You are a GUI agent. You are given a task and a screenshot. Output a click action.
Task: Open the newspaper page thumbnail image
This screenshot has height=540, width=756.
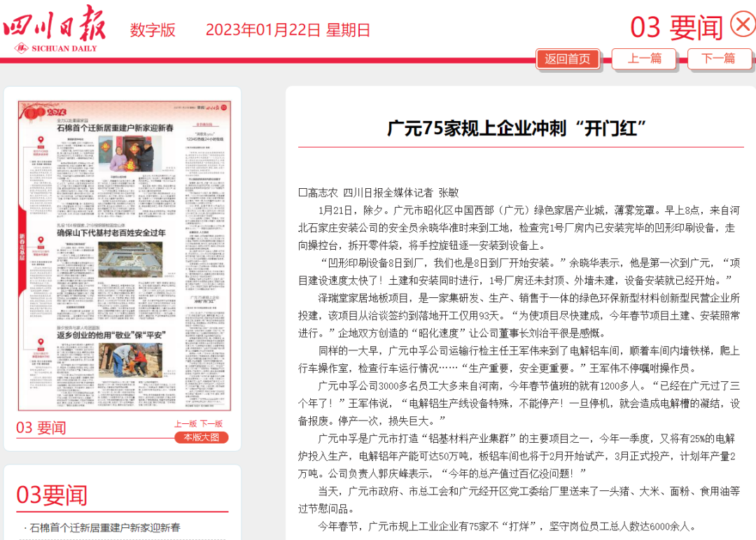coord(125,255)
